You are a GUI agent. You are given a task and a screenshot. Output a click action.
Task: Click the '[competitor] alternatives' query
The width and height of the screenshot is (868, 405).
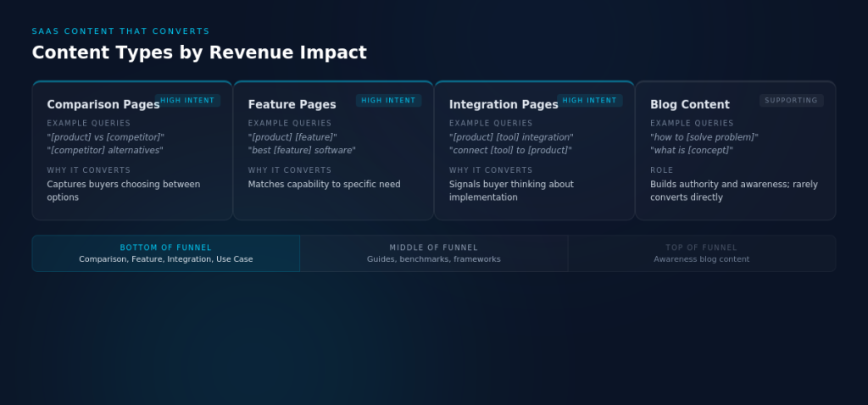coord(105,151)
